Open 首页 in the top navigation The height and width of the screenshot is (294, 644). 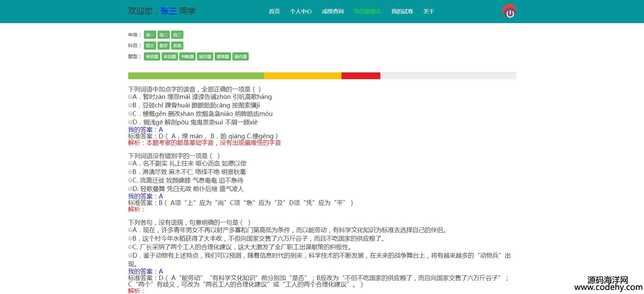click(274, 12)
